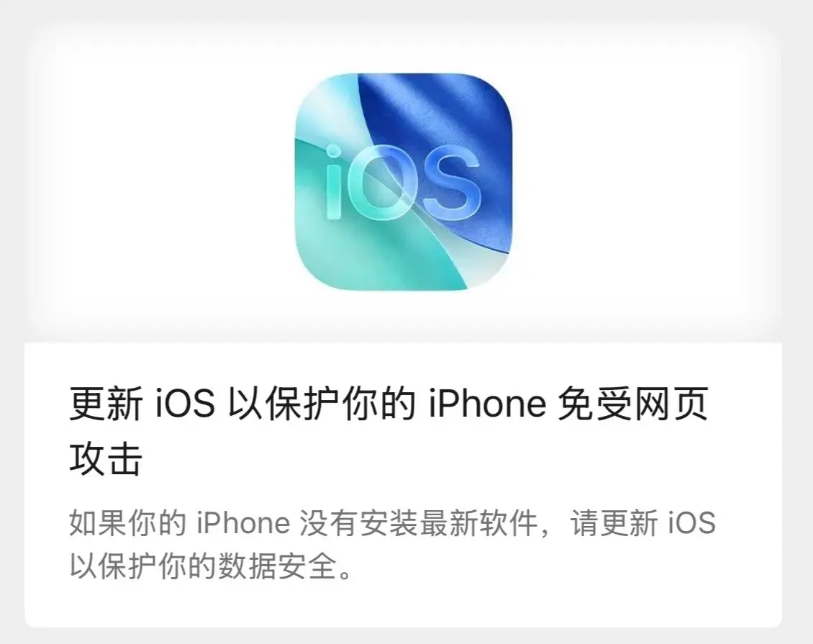Tap the iOS app icon
813x644 pixels.
click(x=404, y=181)
